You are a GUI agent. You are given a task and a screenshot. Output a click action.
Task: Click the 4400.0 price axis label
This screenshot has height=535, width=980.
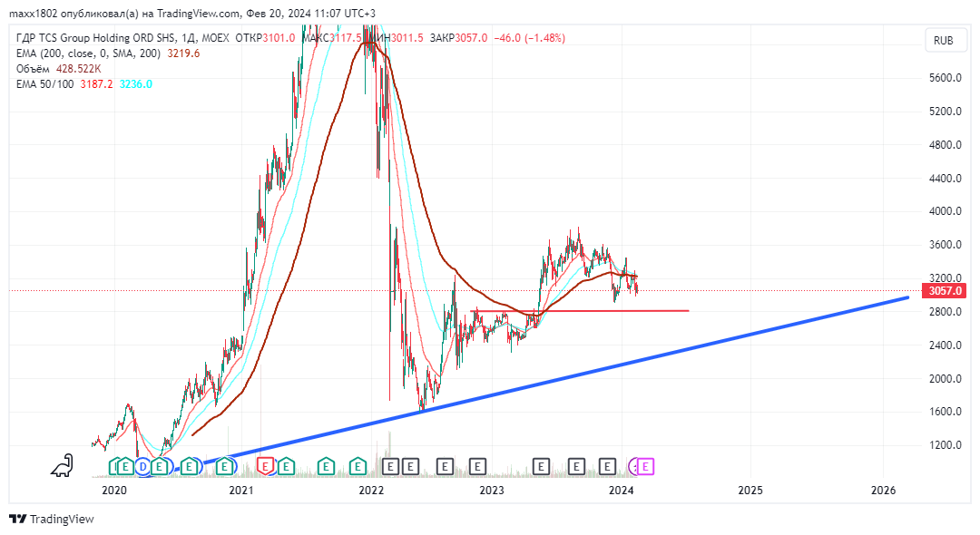[945, 178]
